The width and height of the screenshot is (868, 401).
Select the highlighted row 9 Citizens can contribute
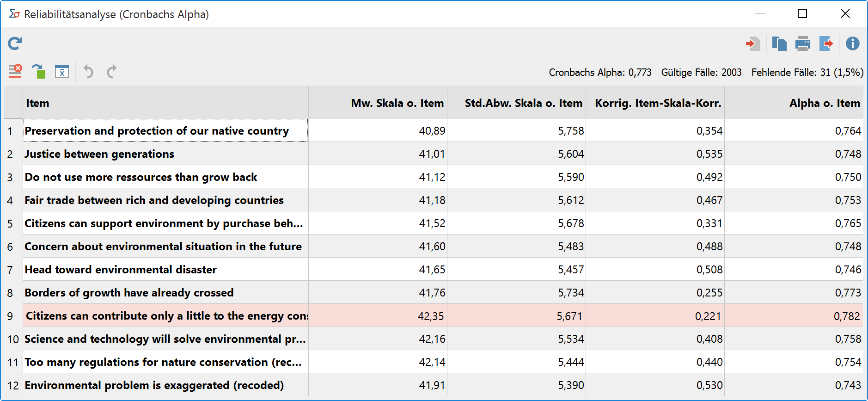[x=434, y=315]
